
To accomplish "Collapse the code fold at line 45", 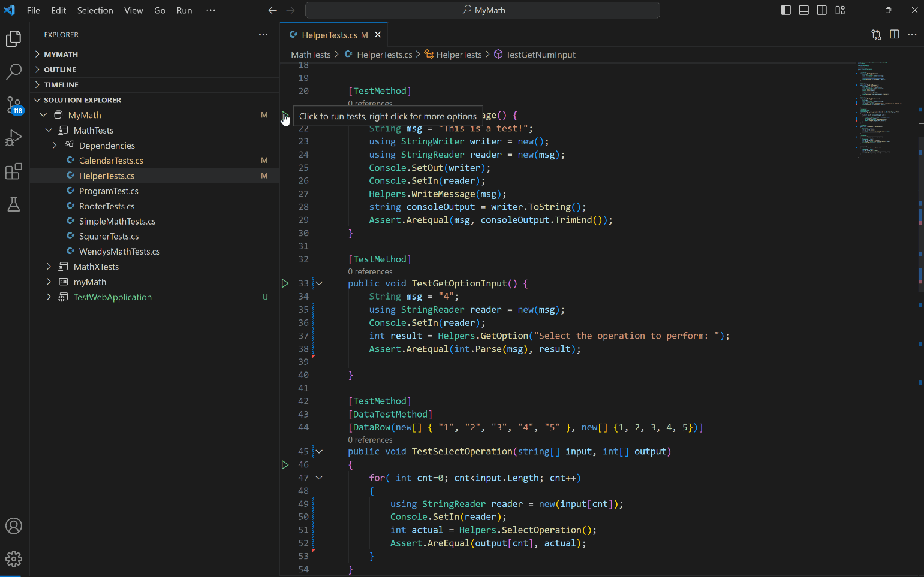I will [318, 451].
